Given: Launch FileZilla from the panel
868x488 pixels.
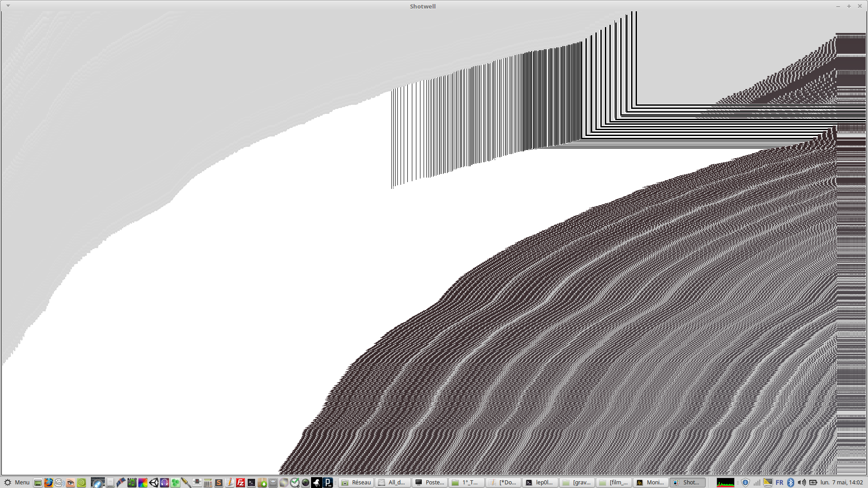Looking at the screenshot, I should [241, 483].
